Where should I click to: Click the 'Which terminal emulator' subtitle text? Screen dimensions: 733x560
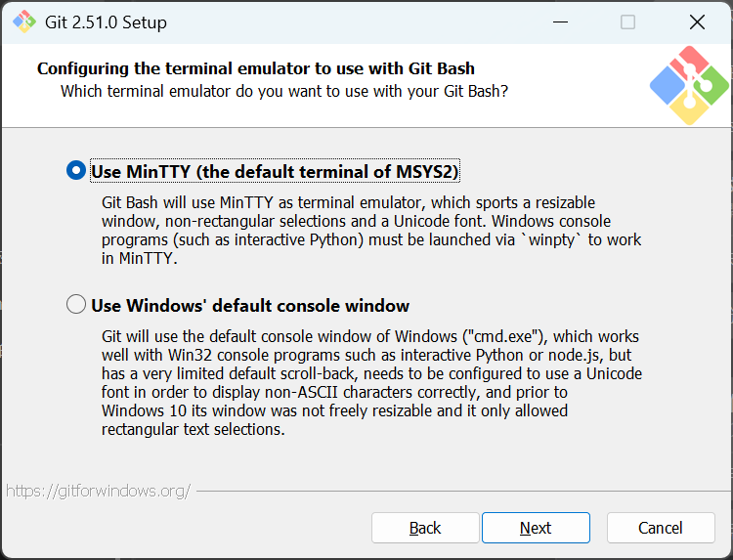click(284, 91)
